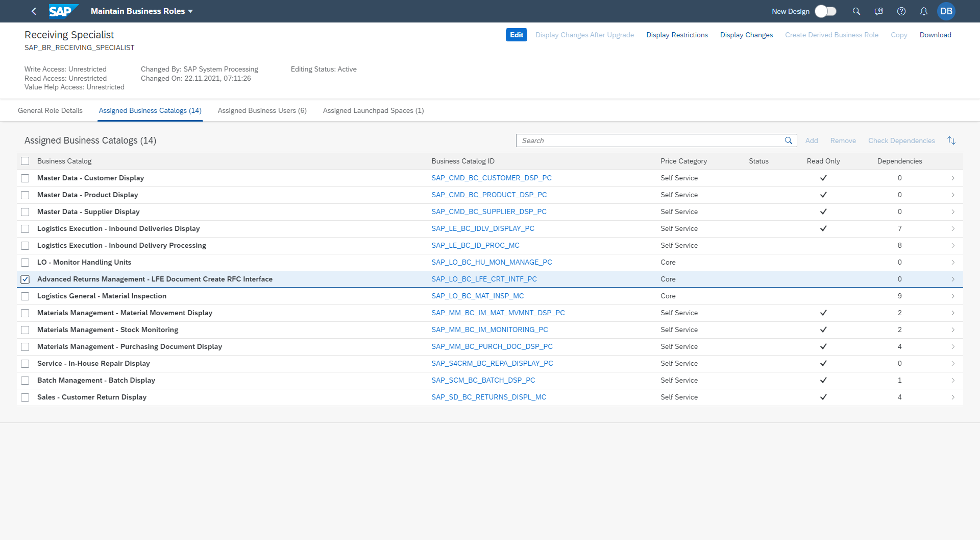
Task: Expand In-House Repair Display row chevron
Action: pos(953,364)
